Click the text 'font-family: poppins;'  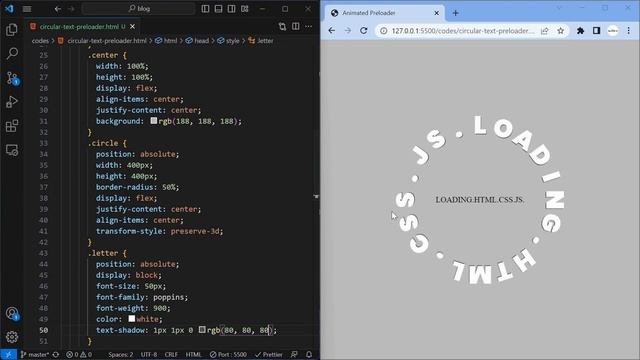click(x=142, y=297)
